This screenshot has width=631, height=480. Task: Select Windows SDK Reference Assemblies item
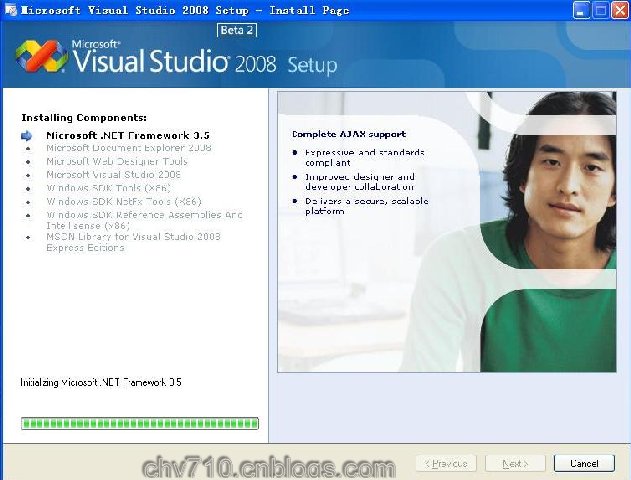coord(144,220)
